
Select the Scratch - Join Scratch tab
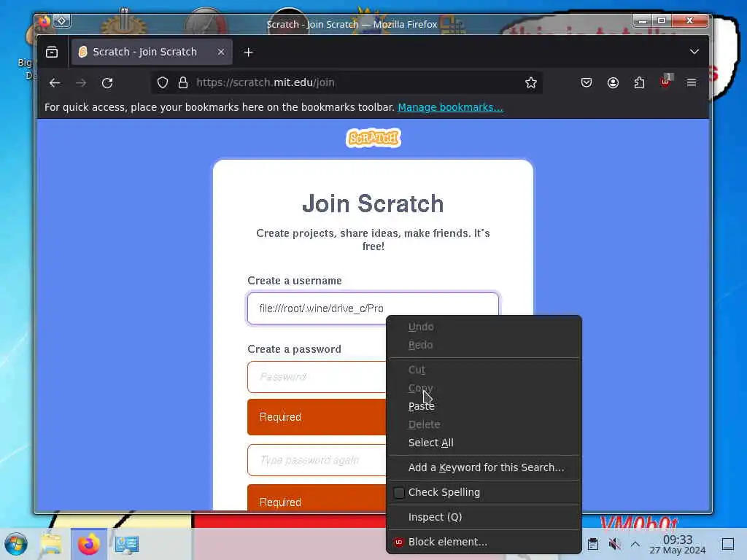152,52
